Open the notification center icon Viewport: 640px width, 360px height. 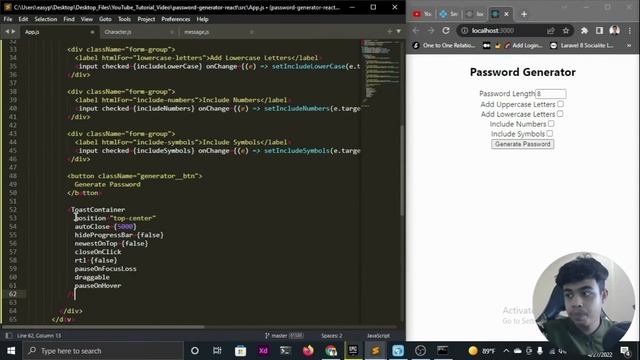pyautogui.click(x=625, y=351)
